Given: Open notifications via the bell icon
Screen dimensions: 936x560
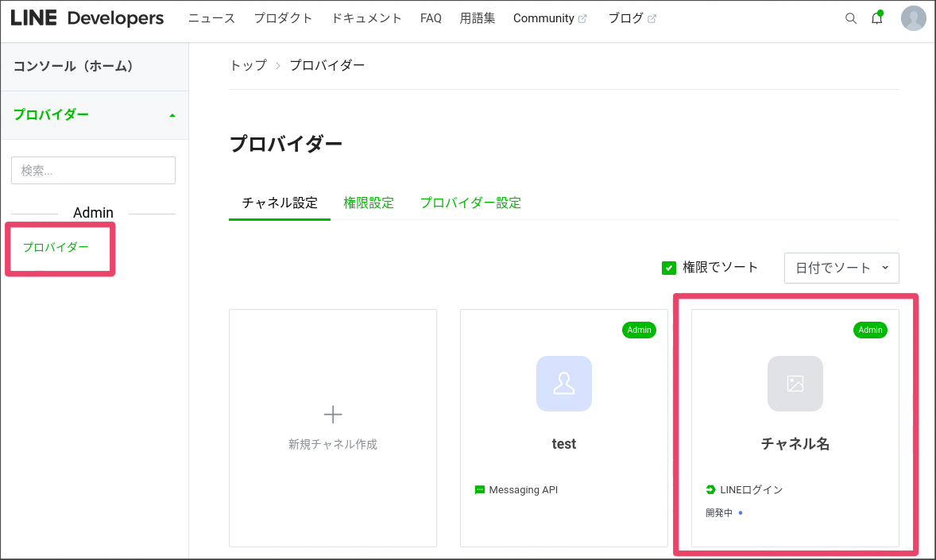Looking at the screenshot, I should (x=876, y=17).
